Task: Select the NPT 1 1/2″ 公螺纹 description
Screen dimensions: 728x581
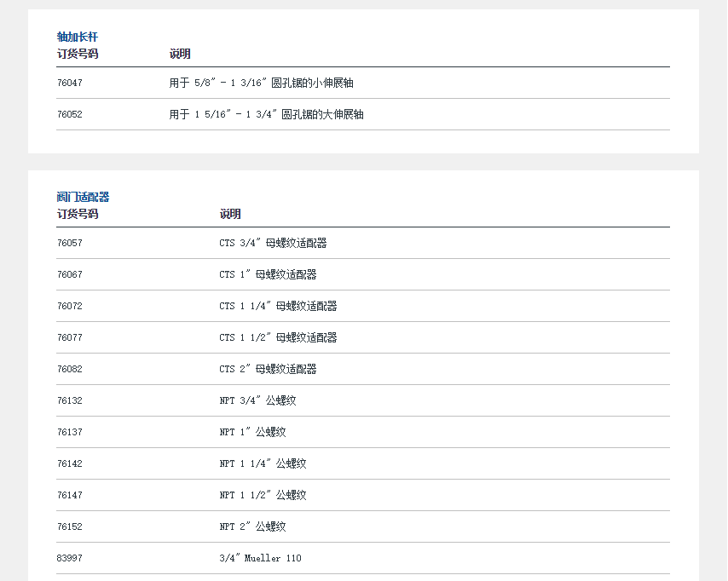Action: 263,496
